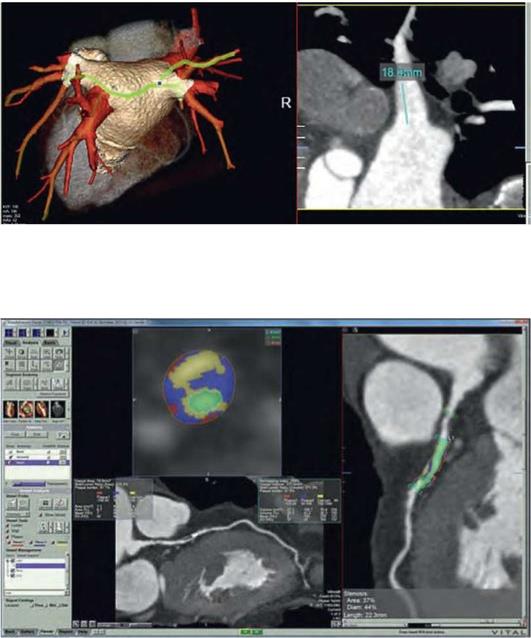Check the Mid location box in Report Findings
The image size is (531, 638).
pos(46,605)
